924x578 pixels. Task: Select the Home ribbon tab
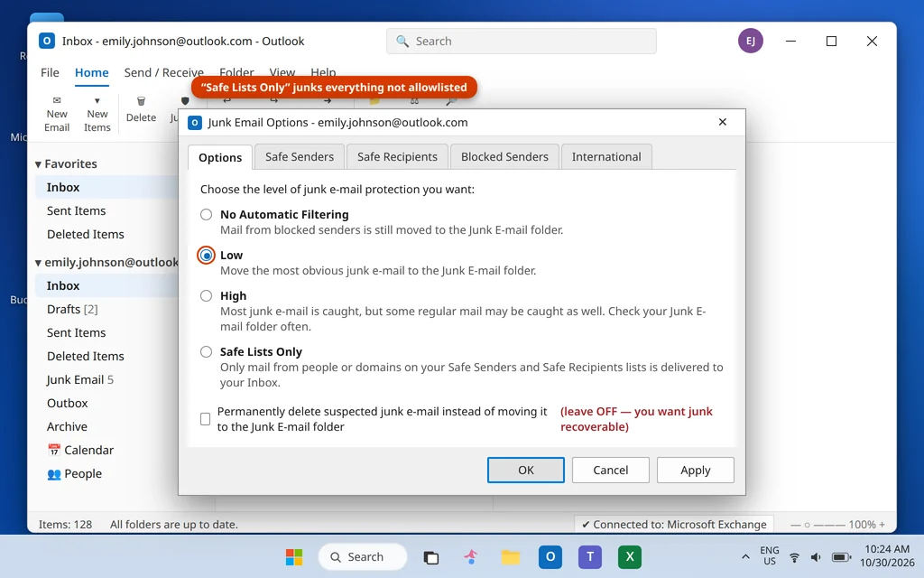coord(91,72)
